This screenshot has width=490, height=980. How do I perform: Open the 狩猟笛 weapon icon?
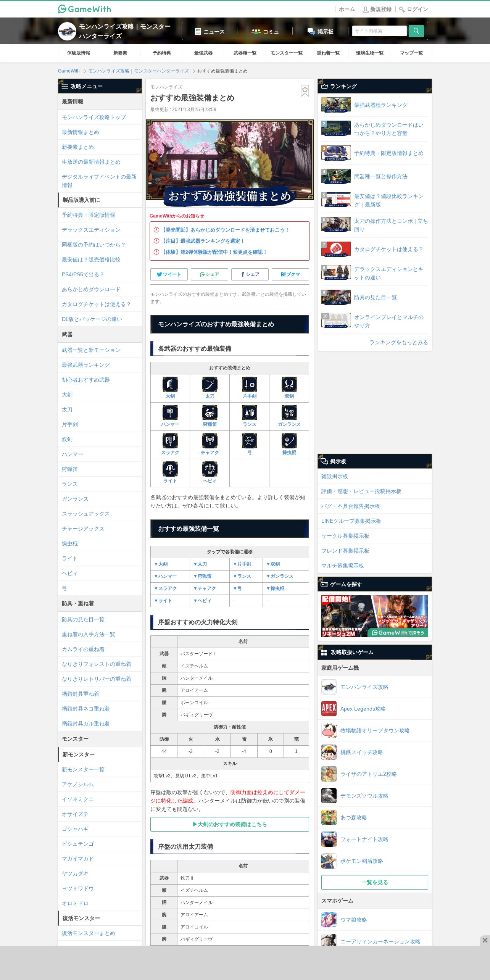tap(210, 412)
